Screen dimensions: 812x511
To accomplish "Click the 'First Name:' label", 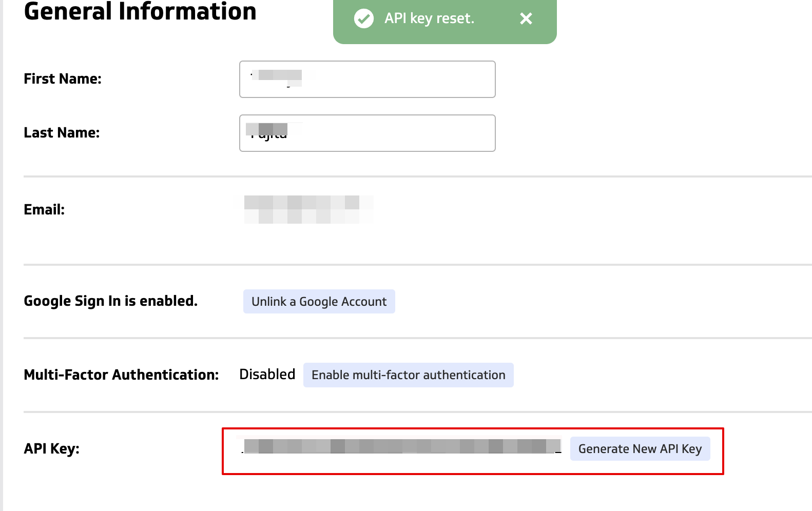I will click(63, 79).
